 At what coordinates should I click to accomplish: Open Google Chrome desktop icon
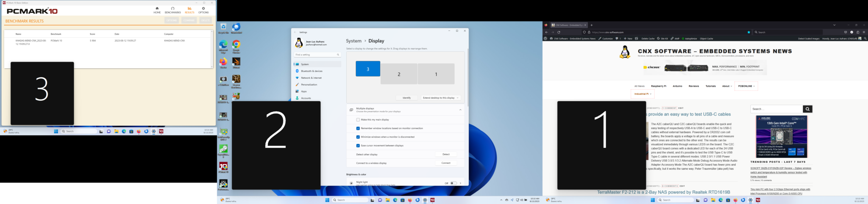coord(236,46)
